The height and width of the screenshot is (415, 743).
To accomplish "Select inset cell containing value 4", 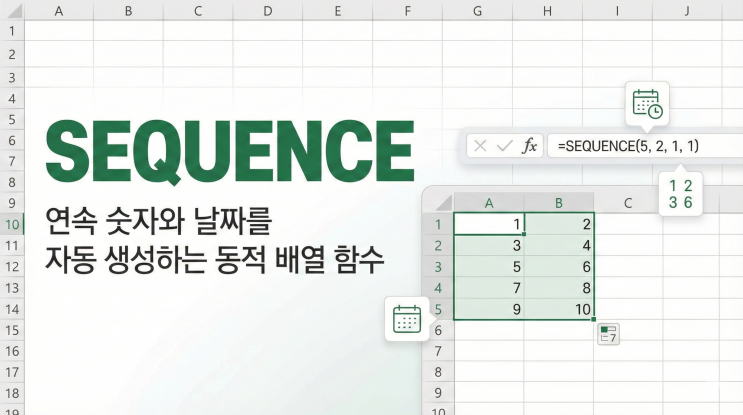I will [559, 245].
